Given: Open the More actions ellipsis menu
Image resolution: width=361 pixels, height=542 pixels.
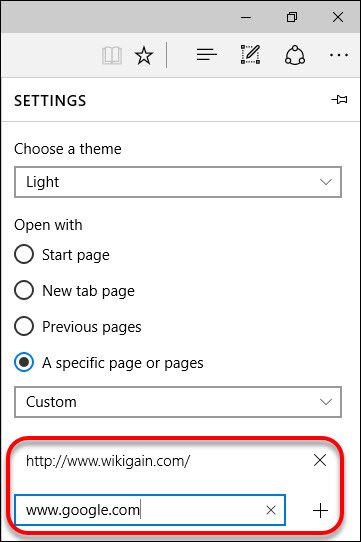Looking at the screenshot, I should coord(339,55).
